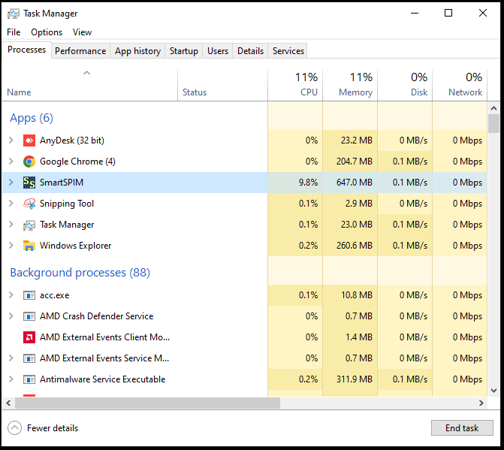
Task: Click horizontal scrollbar right arrow
Action: point(481,403)
